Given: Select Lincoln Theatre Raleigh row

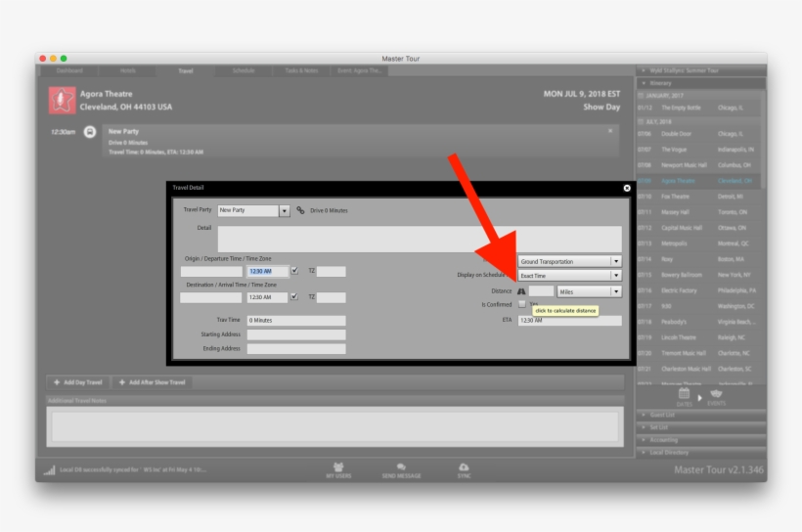Looking at the screenshot, I should point(698,337).
